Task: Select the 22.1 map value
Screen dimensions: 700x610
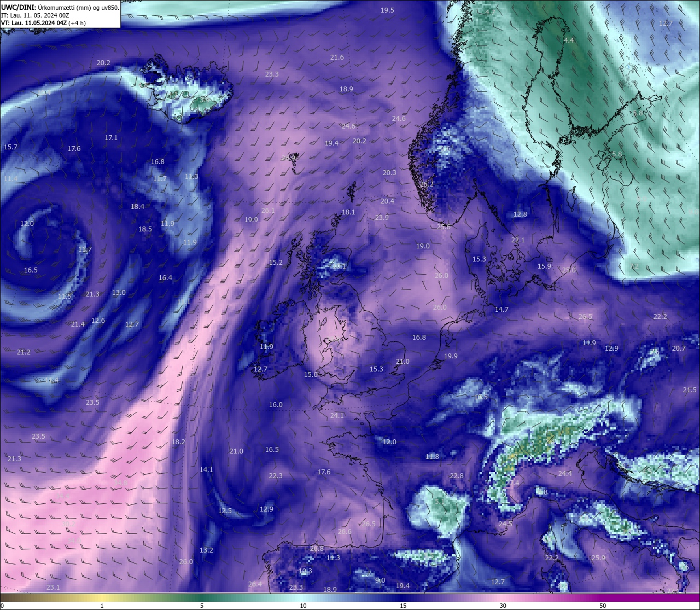Action: click(518, 240)
